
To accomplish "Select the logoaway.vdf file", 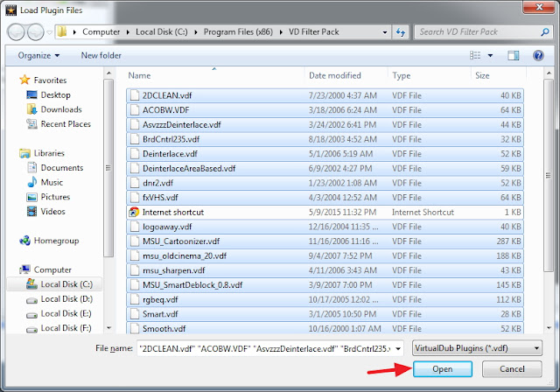I will click(325, 227).
